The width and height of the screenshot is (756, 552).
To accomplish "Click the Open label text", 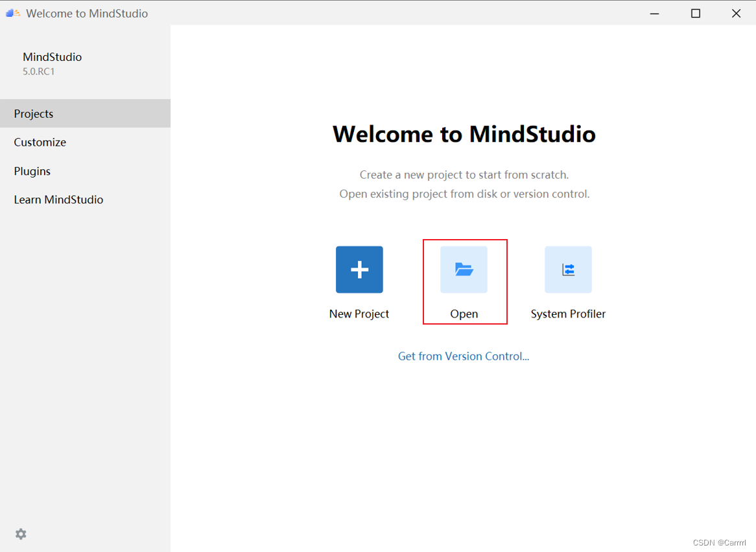I will point(464,314).
